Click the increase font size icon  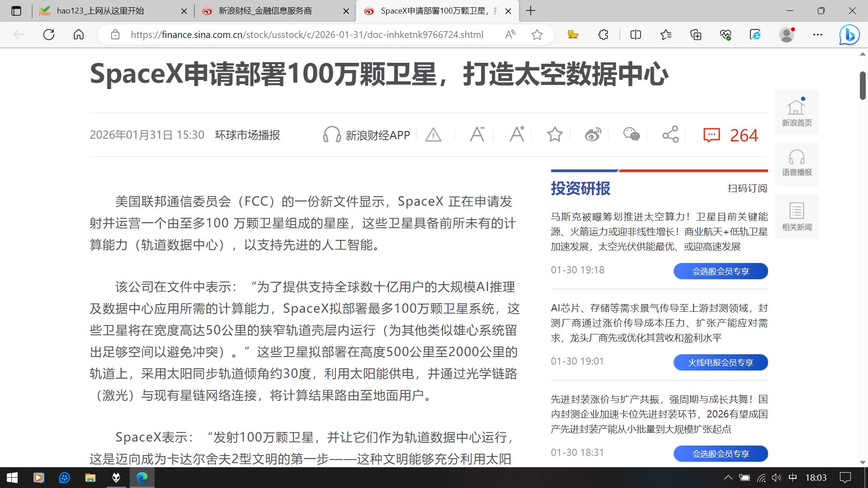pyautogui.click(x=517, y=135)
